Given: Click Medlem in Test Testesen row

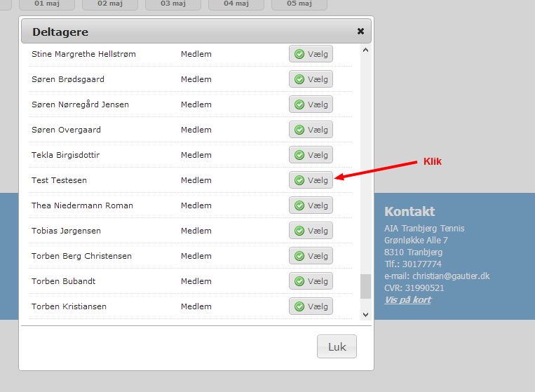Looking at the screenshot, I should click(x=196, y=180).
